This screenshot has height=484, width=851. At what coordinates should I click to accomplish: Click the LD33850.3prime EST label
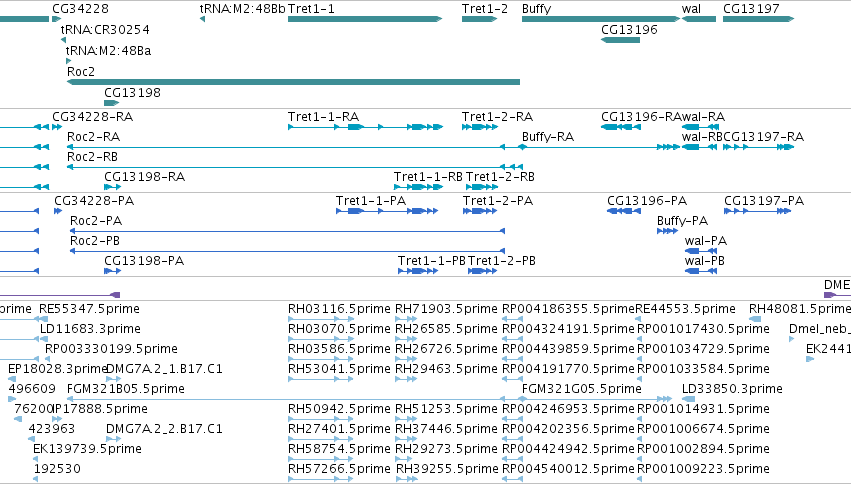[x=732, y=389]
